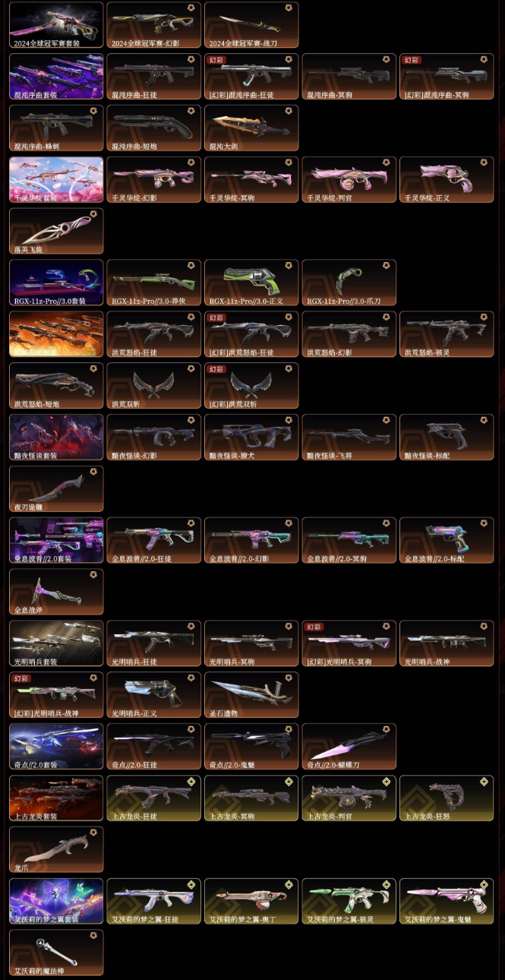The image size is (505, 980).
Task: Click the 夜刃镰铆 blade skin
Action: point(56,489)
